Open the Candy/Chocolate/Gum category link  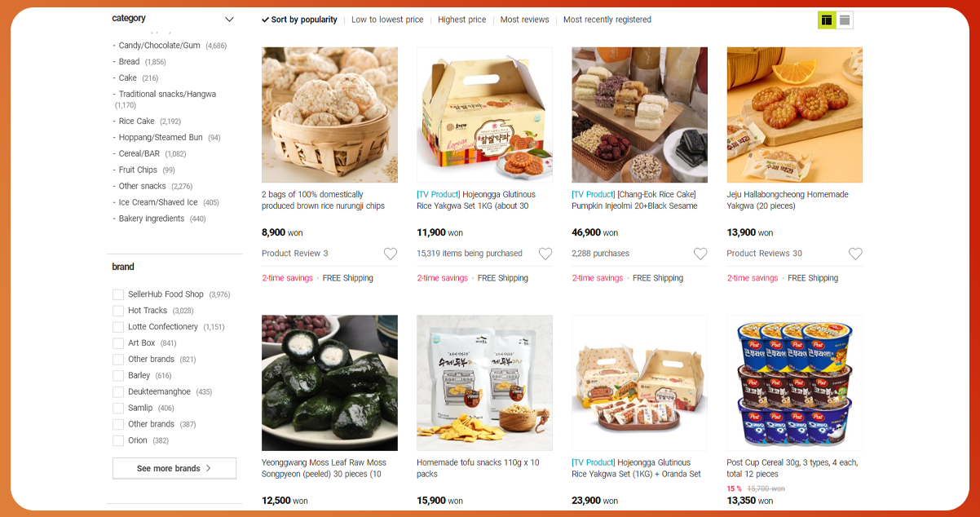(x=159, y=46)
